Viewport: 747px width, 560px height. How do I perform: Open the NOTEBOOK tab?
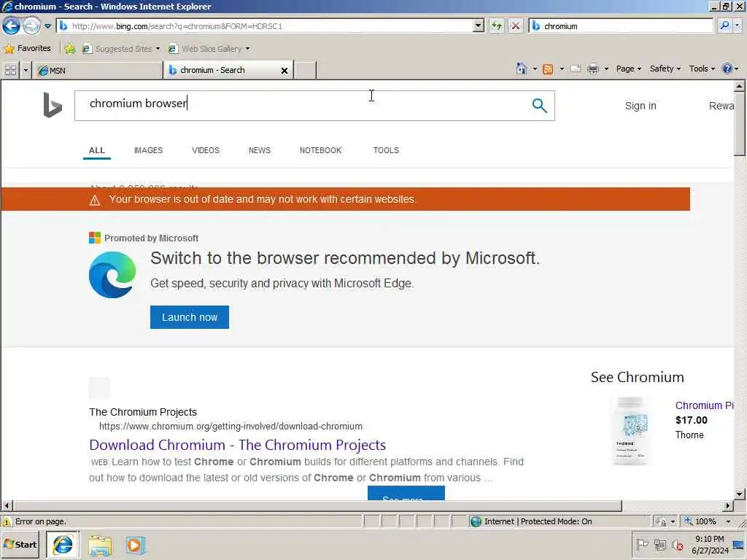[x=321, y=150]
